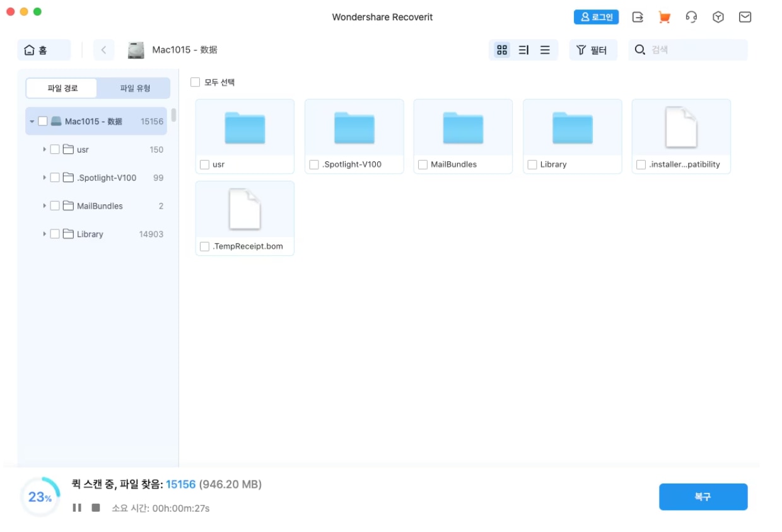Expand the Library tree item
The width and height of the screenshot is (782, 532).
45,234
